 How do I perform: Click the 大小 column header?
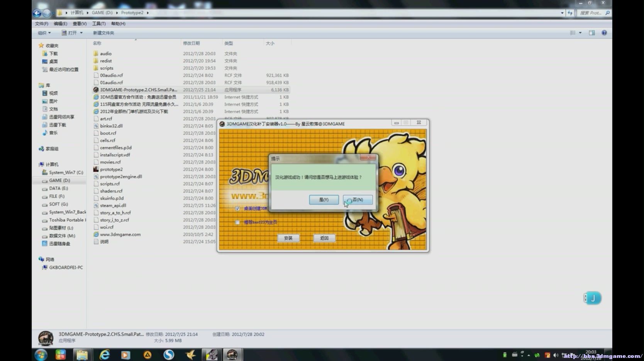270,43
